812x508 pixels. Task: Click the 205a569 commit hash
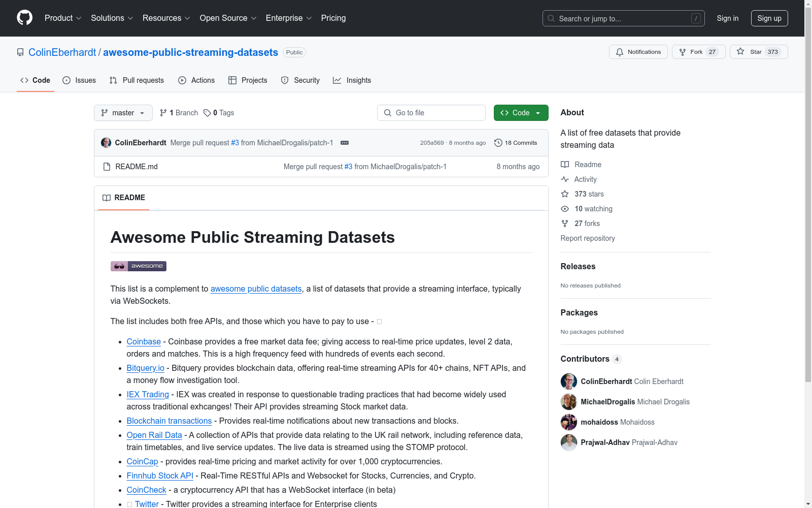tap(432, 143)
